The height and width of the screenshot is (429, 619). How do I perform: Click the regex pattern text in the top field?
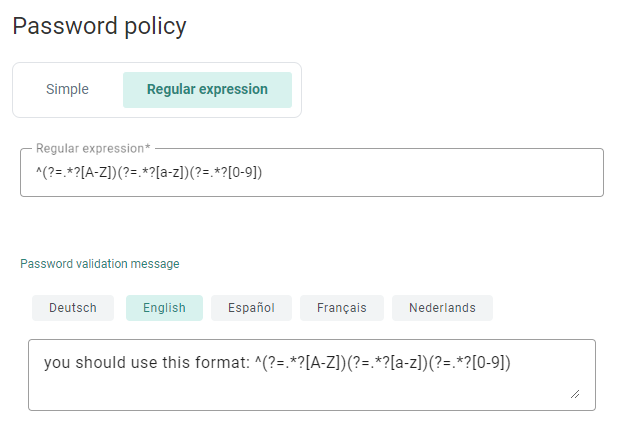tap(148, 173)
